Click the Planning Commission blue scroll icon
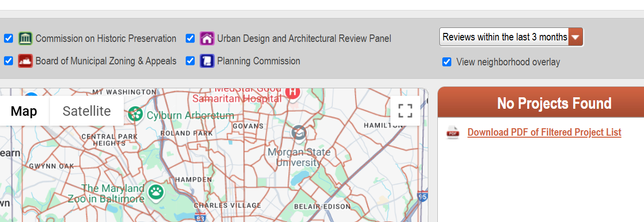The width and height of the screenshot is (644, 222). click(207, 61)
